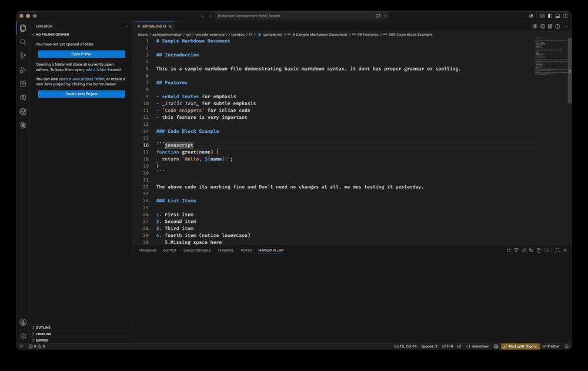
Task: Click the clear list icon in lint panel
Action: click(x=531, y=250)
